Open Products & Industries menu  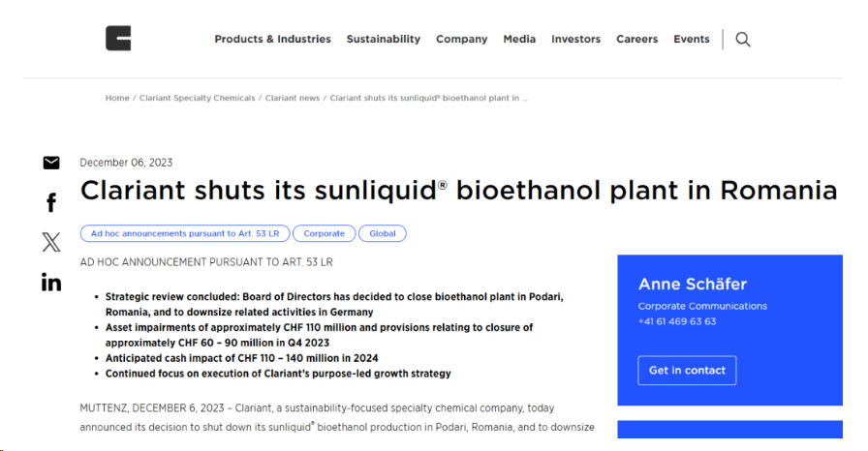coord(272,40)
